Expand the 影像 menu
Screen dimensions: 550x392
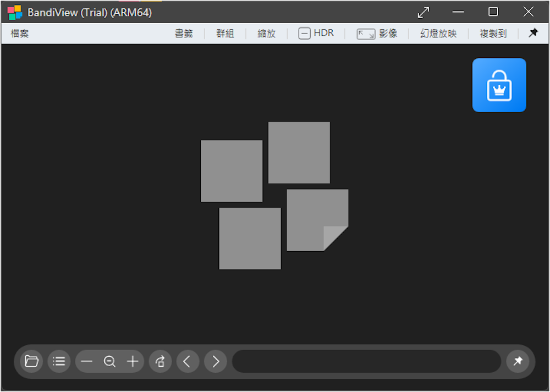pos(377,34)
